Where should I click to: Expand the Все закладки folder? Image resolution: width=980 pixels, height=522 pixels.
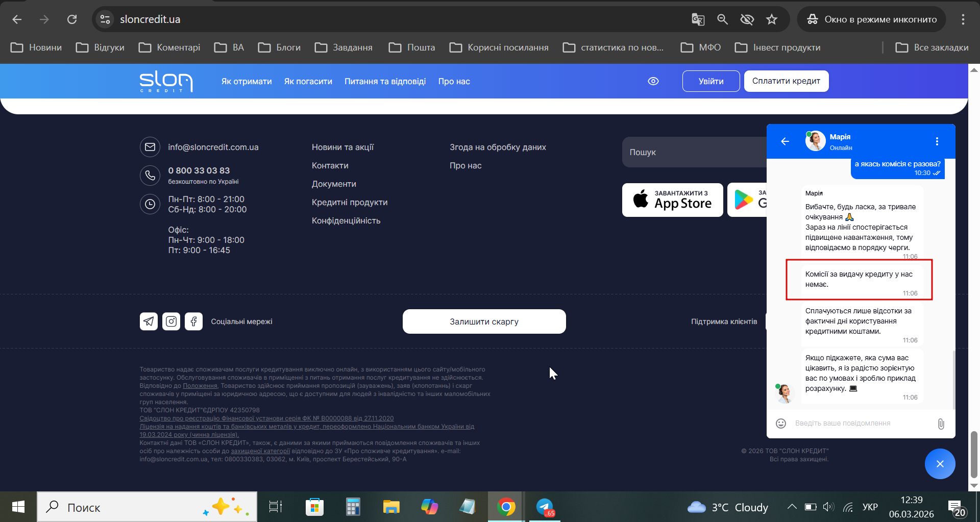click(x=932, y=47)
